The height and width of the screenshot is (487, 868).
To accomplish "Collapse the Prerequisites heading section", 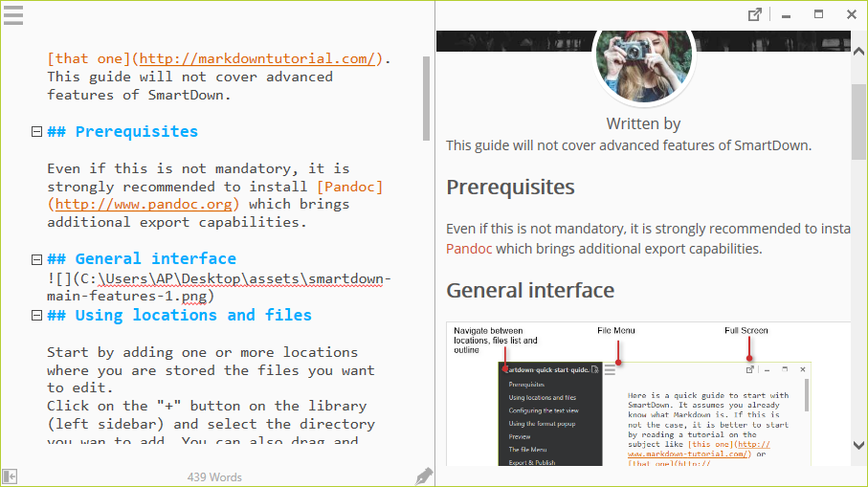I will coord(36,132).
